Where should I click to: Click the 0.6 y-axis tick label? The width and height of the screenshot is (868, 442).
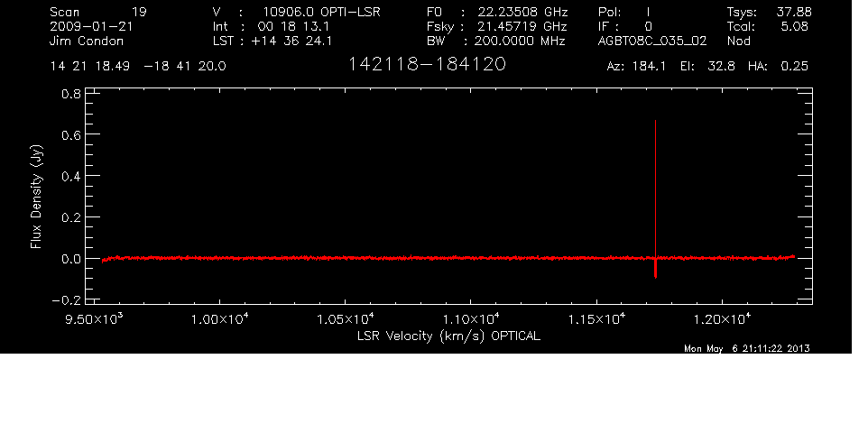click(x=70, y=134)
